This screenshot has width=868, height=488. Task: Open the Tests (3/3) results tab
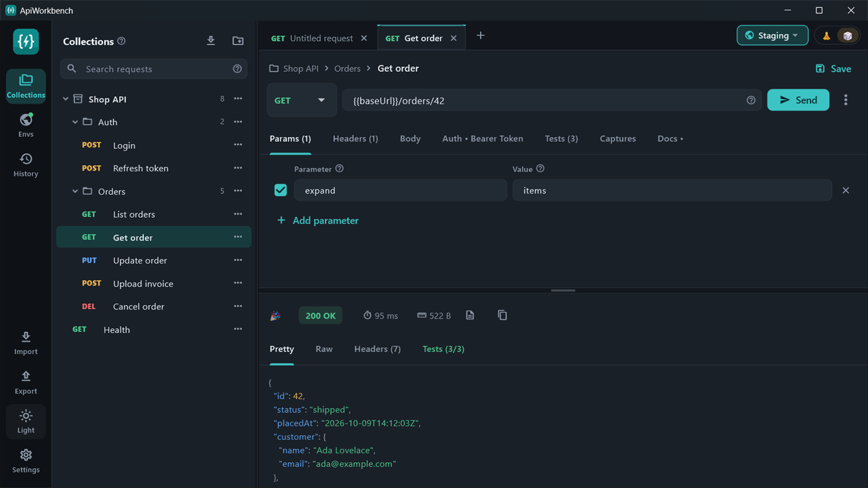pyautogui.click(x=443, y=349)
